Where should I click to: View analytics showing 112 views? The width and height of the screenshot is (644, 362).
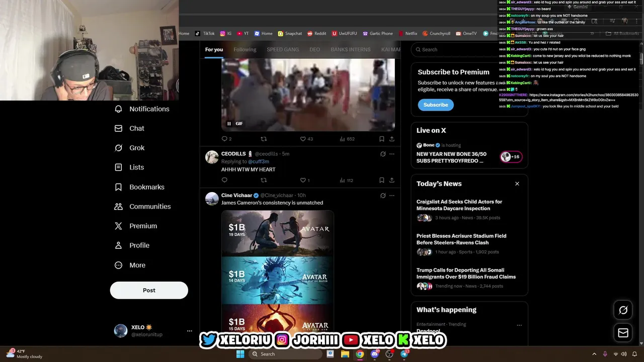pyautogui.click(x=347, y=180)
